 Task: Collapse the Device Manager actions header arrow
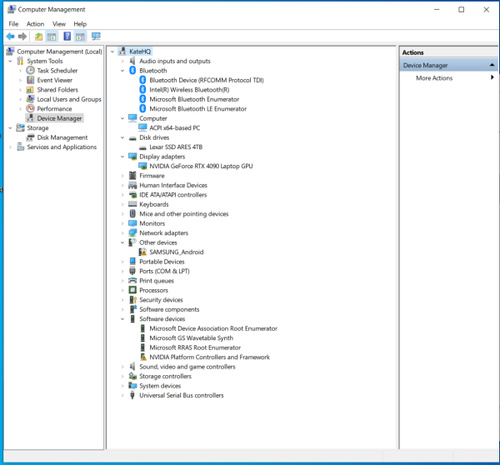point(492,65)
